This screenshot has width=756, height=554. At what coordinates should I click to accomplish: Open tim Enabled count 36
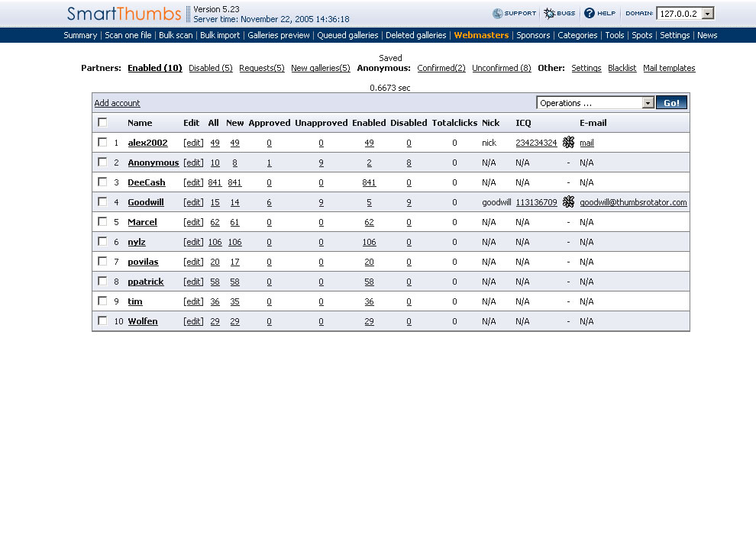pyautogui.click(x=369, y=301)
